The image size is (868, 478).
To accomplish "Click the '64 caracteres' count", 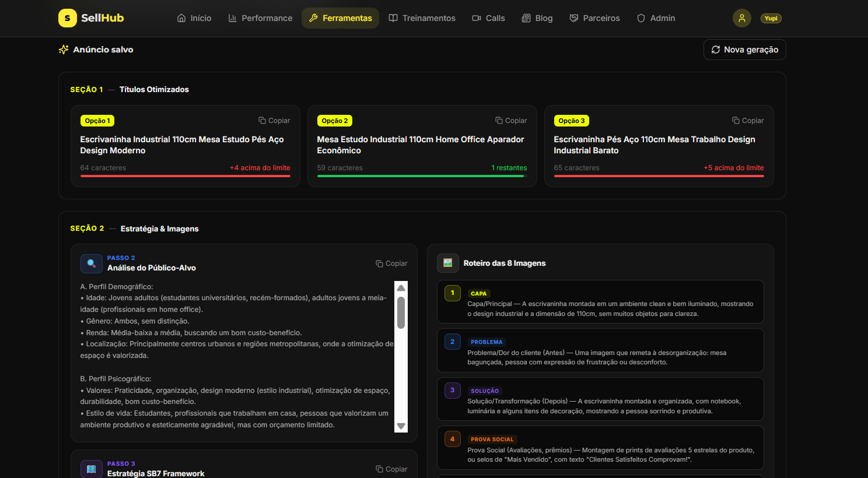I will 103,168.
